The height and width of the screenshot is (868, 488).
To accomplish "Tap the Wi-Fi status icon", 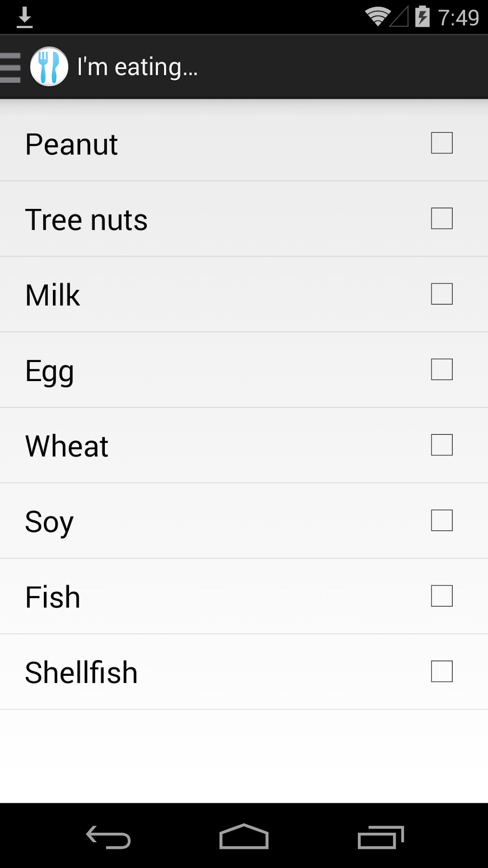I will pos(377,17).
